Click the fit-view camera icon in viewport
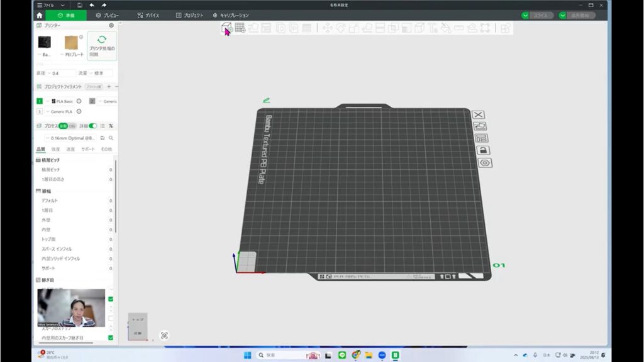 tap(164, 336)
